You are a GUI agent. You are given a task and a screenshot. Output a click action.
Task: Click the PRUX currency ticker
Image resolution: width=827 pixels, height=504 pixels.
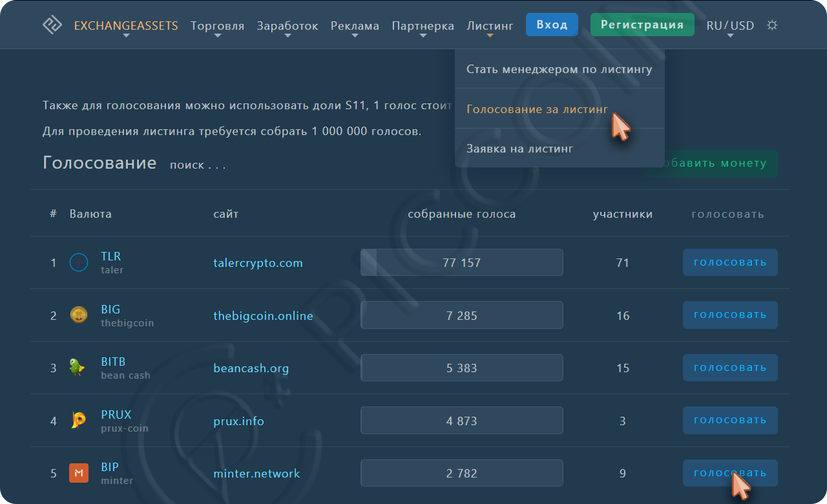116,415
